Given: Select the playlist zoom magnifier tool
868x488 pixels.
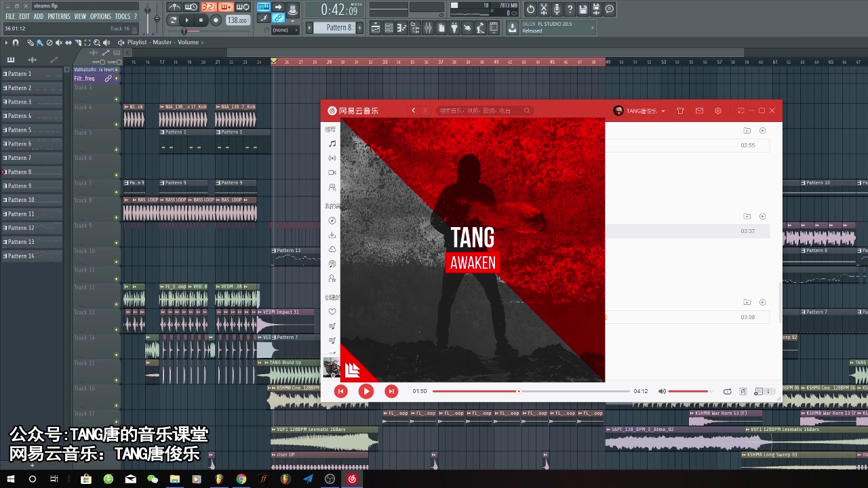Looking at the screenshot, I should point(97,43).
